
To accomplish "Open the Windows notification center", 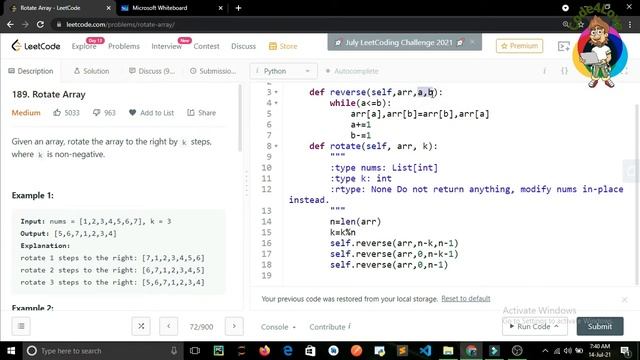I will pyautogui.click(x=625, y=351).
